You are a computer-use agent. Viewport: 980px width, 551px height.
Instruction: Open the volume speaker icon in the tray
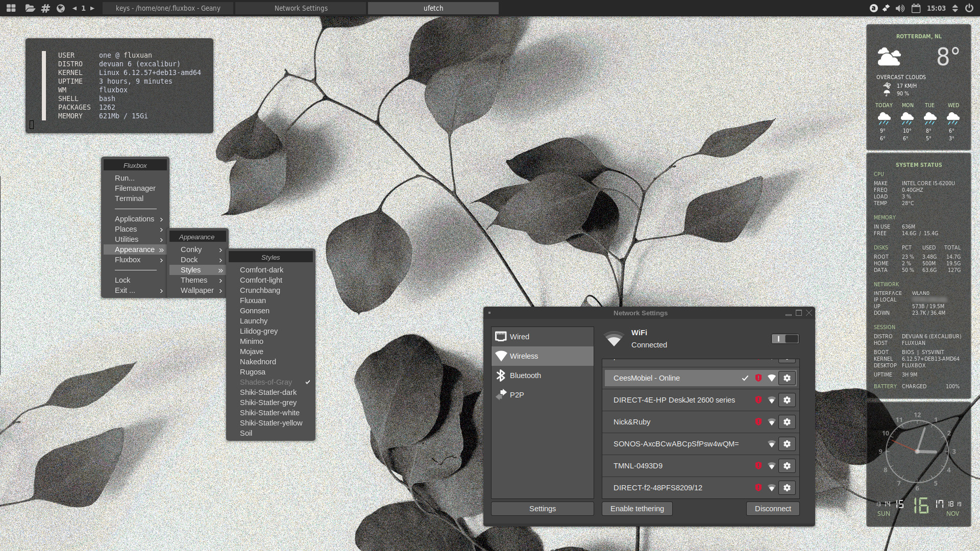(900, 8)
